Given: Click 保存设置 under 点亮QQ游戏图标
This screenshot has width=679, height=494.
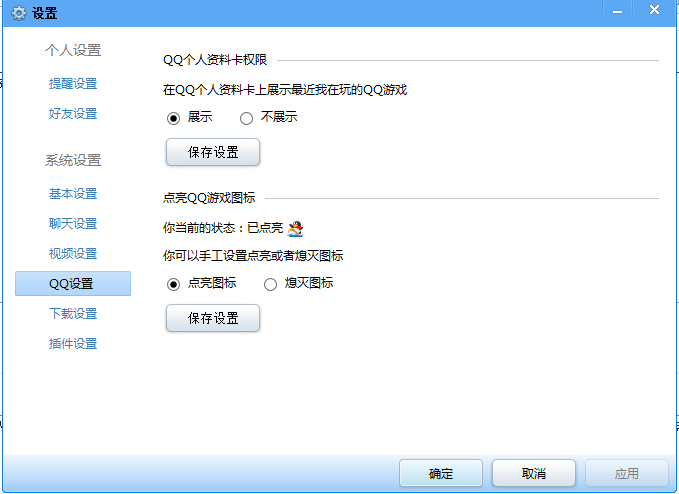Looking at the screenshot, I should [x=213, y=318].
